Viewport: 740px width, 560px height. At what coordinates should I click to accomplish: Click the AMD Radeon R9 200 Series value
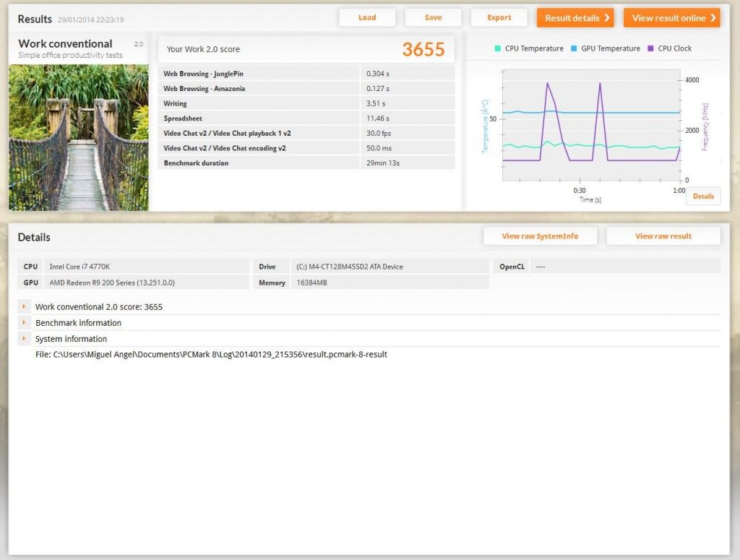click(x=112, y=283)
